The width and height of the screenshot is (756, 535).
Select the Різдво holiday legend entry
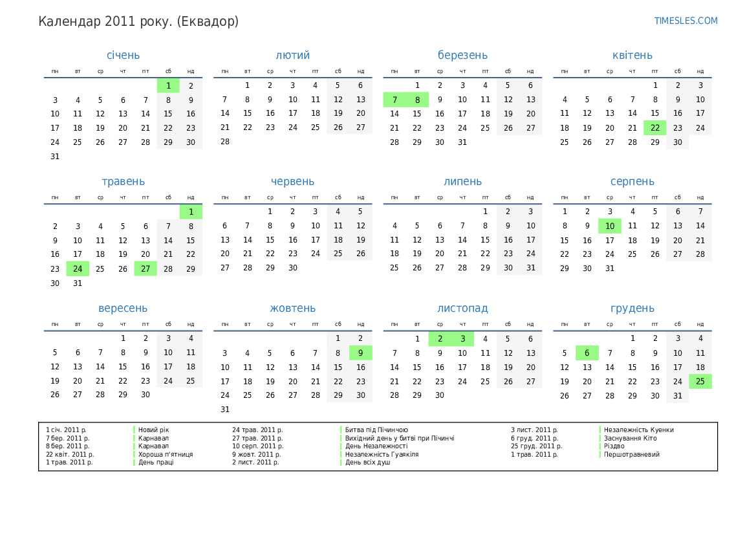click(x=614, y=446)
